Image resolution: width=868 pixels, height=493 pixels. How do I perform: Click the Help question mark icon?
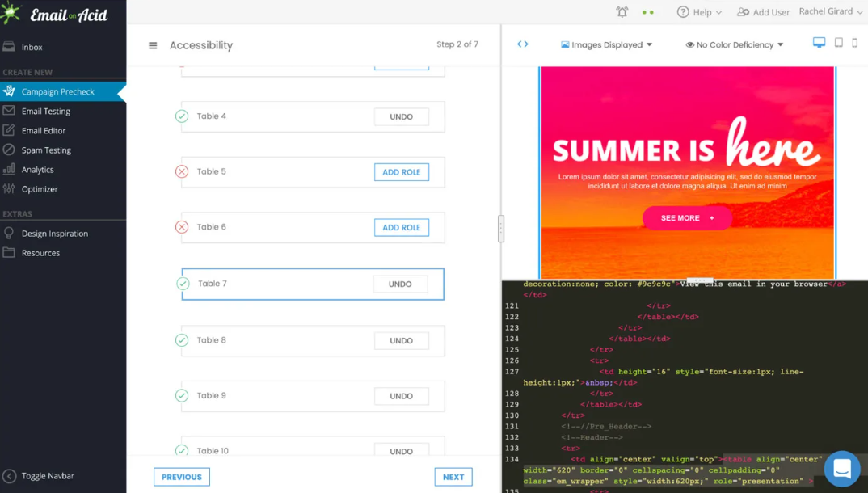(x=683, y=11)
